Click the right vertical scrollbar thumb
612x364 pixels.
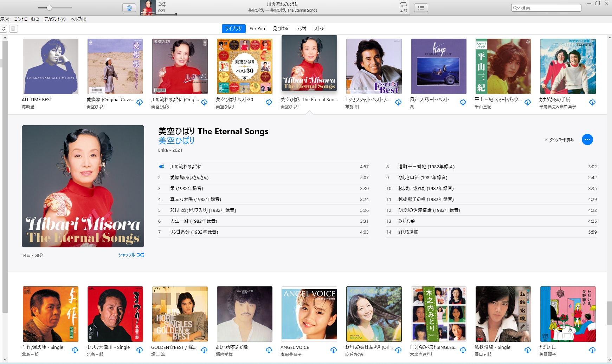coord(610,313)
